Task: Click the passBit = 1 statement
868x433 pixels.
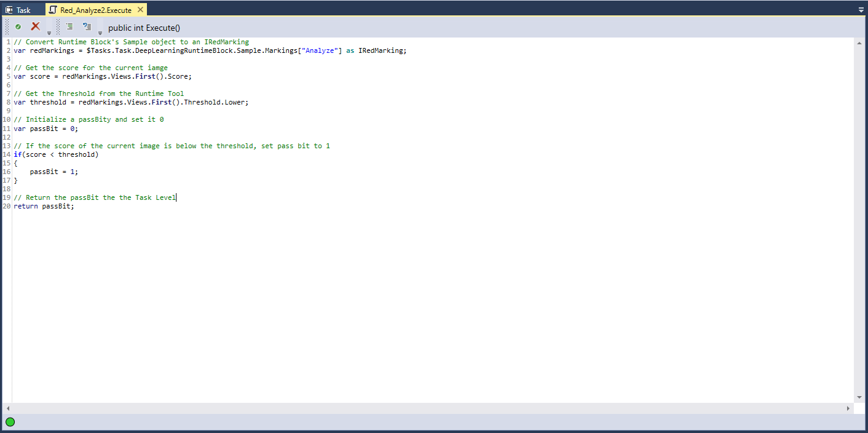Action: point(54,172)
